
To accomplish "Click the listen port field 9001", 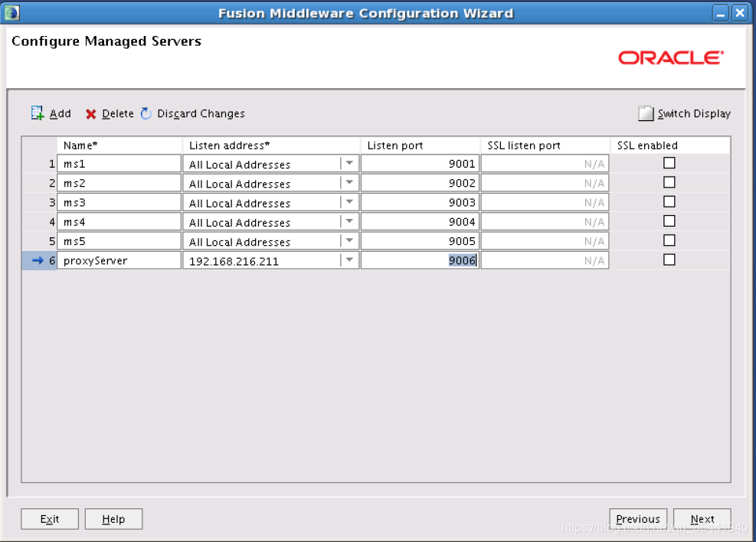I will pyautogui.click(x=420, y=164).
